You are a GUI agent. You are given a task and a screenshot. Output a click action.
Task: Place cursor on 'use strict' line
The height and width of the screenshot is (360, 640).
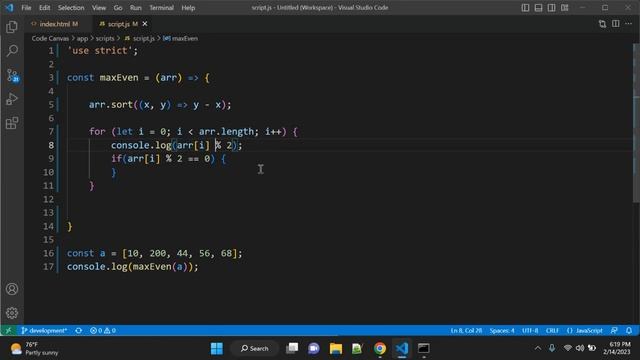[x=102, y=51]
